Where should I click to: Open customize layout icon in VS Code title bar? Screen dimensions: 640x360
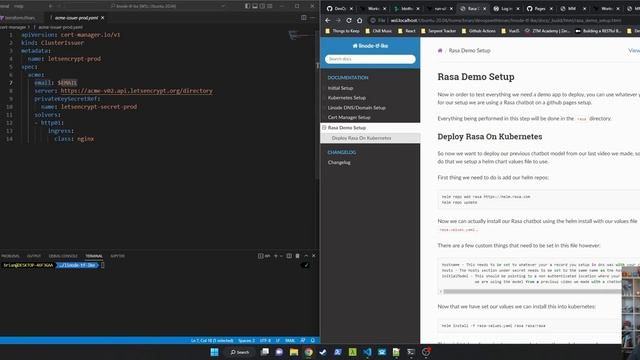(x=269, y=6)
